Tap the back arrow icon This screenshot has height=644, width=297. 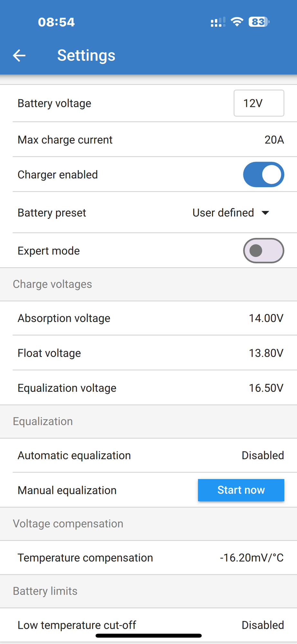19,55
